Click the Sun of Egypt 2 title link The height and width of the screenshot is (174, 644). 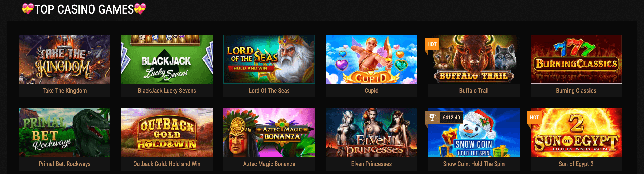[x=576, y=164]
